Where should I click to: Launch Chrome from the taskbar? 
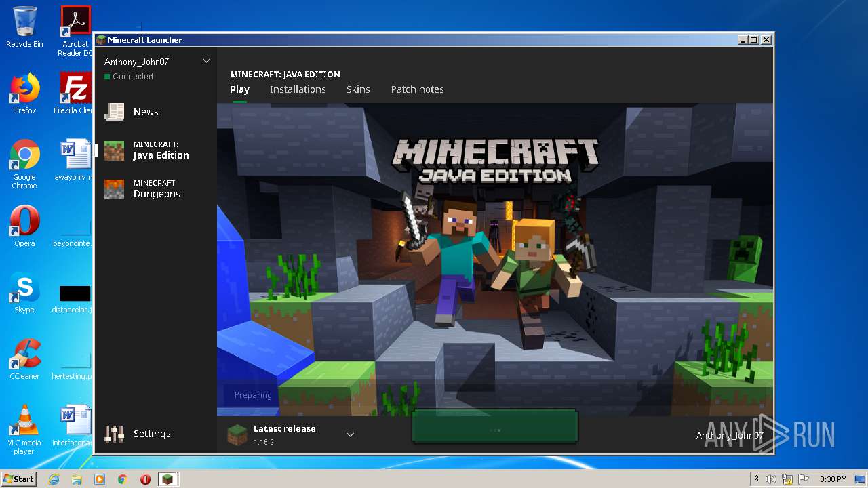click(123, 479)
